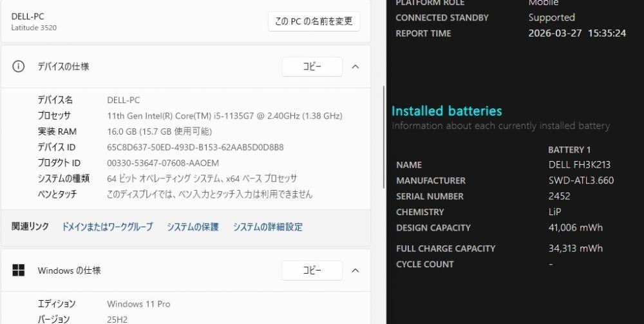Select product ID 00330-53647-07608-AAOEM

163,163
